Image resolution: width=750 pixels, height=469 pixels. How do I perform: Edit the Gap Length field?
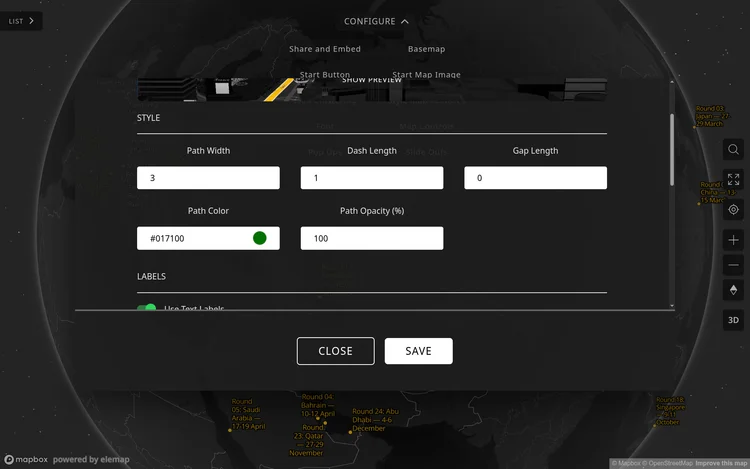(535, 178)
